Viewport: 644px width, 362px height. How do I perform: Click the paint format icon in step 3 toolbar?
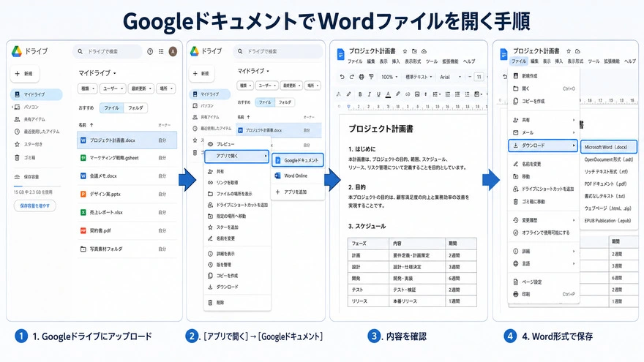pyautogui.click(x=371, y=77)
